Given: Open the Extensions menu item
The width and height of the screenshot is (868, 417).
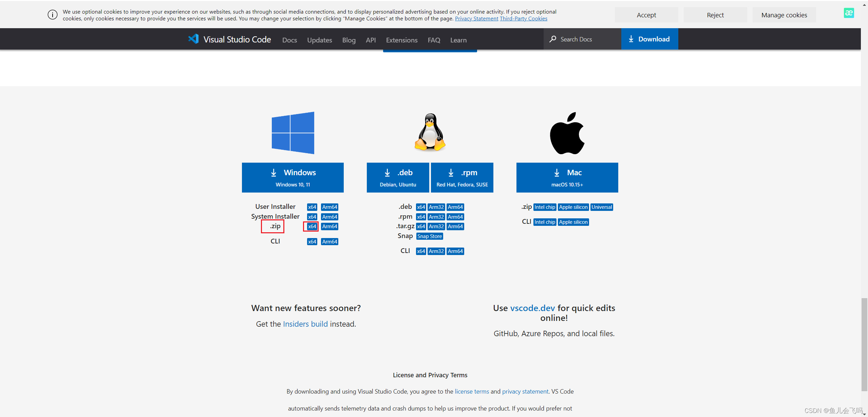Looking at the screenshot, I should (x=402, y=40).
